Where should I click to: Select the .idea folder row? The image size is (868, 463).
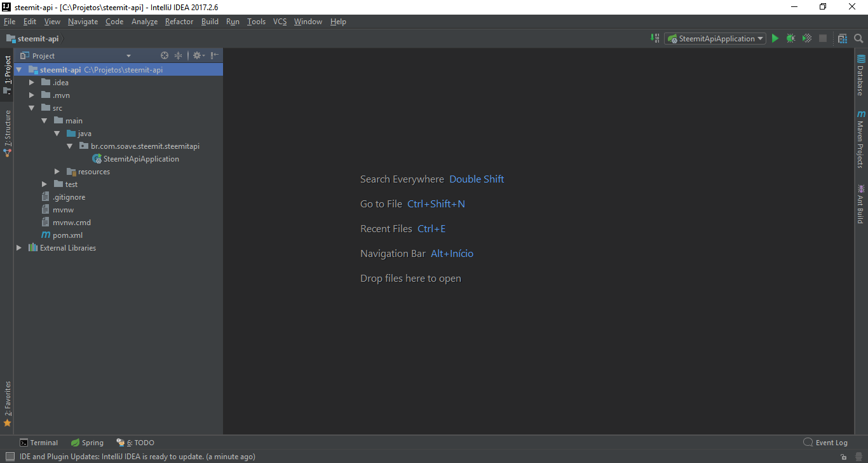118,83
